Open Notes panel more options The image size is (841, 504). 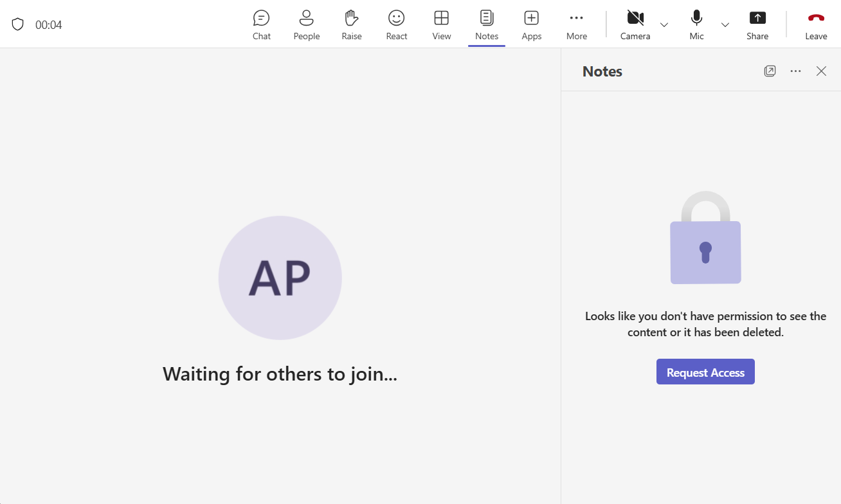pyautogui.click(x=795, y=71)
